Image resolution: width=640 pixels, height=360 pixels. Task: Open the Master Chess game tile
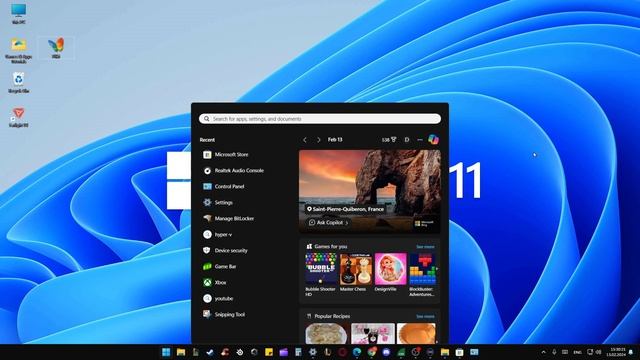[356, 272]
